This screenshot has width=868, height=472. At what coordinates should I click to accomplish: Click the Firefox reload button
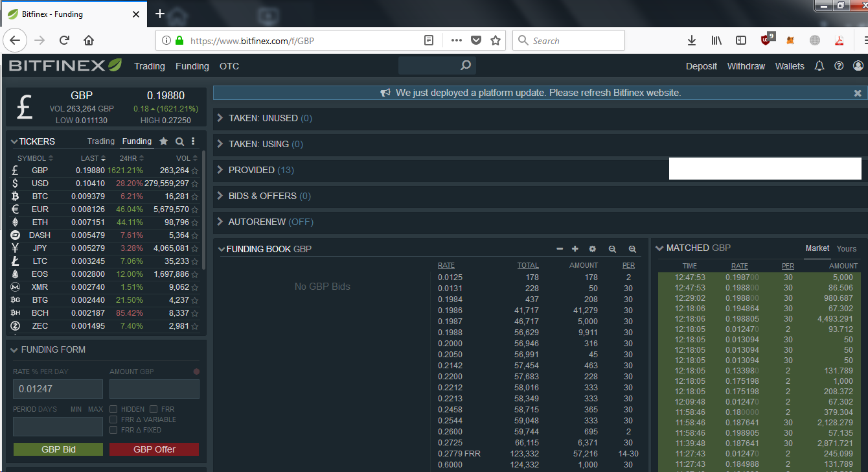64,40
